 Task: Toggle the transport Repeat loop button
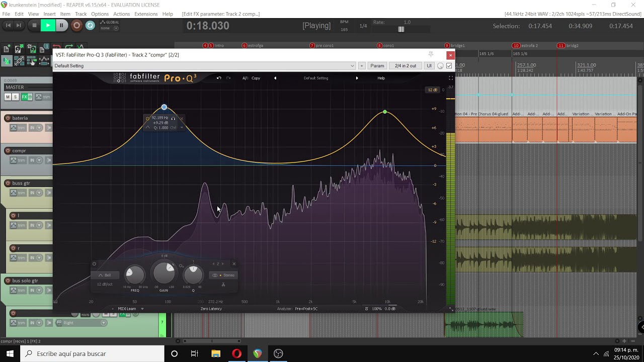pos(90,25)
